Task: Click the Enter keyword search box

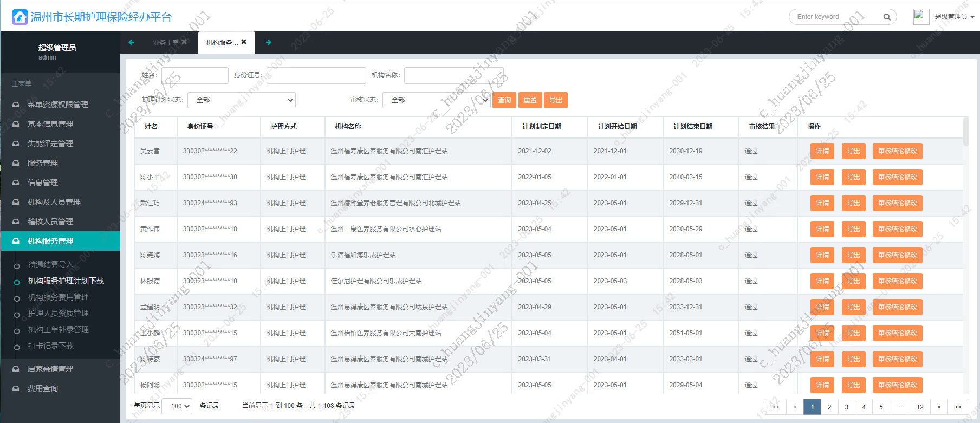Action: click(x=837, y=17)
